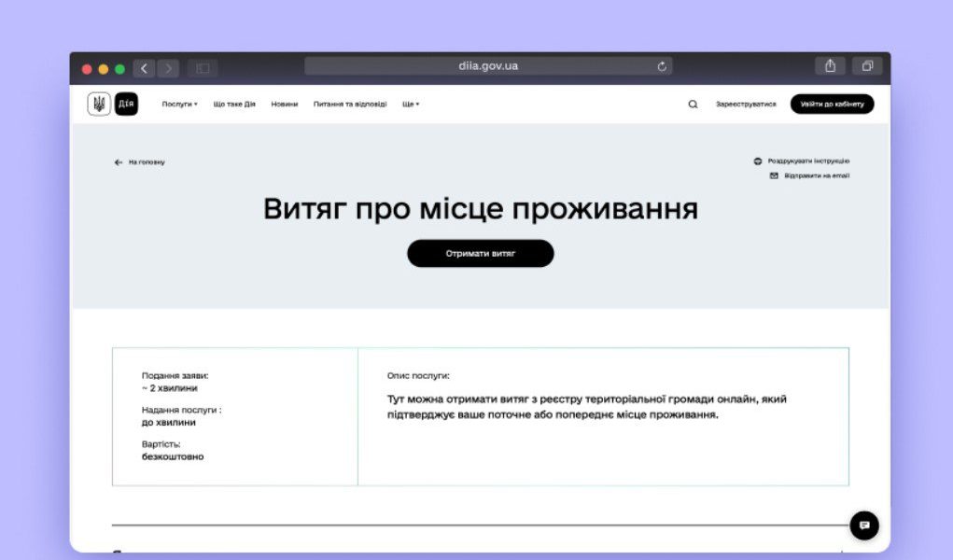Click the browser share icon
Viewport: 953px width, 560px height.
point(830,65)
